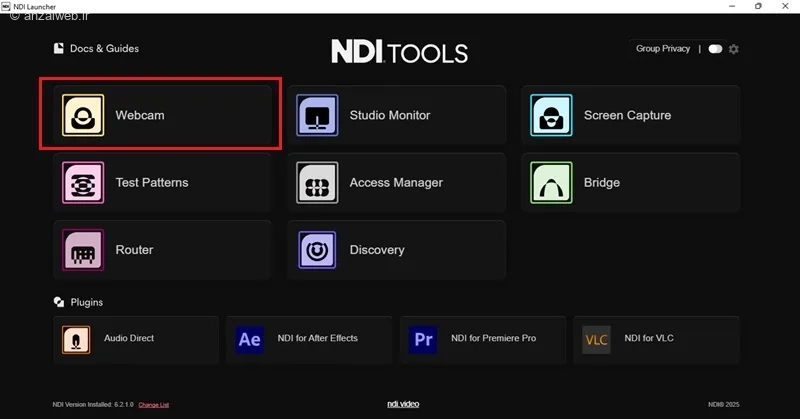Click the Group Privacy label
Viewport: 800px width, 419px height.
(x=663, y=48)
